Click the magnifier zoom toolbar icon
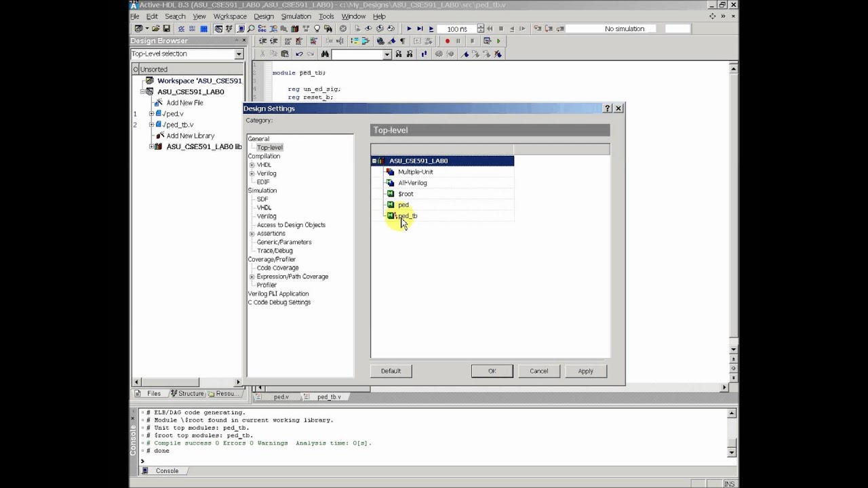Viewport: 868px width, 488px height. (251, 28)
